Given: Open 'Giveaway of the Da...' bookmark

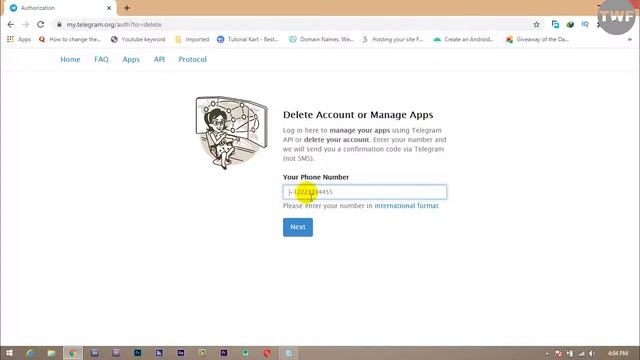Looking at the screenshot, I should (x=538, y=39).
